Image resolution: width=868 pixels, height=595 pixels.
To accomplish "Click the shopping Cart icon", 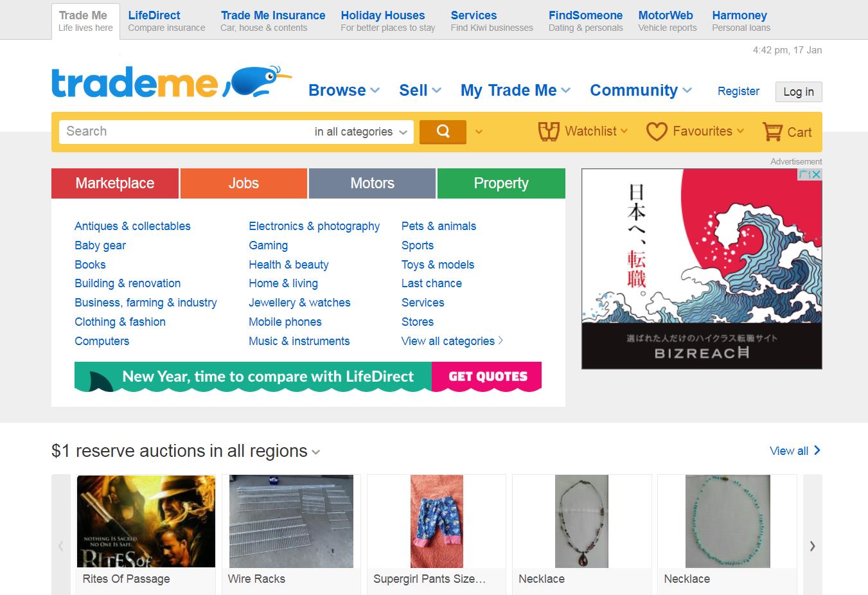I will [x=772, y=132].
